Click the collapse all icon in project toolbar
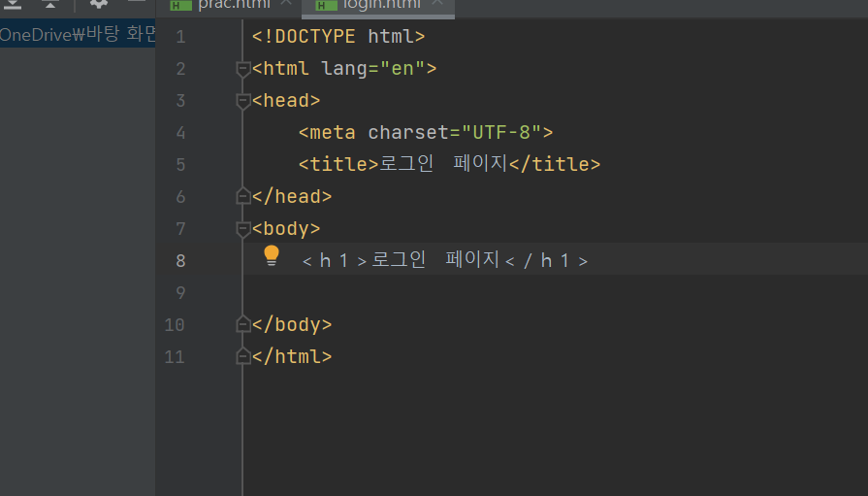 pos(50,4)
